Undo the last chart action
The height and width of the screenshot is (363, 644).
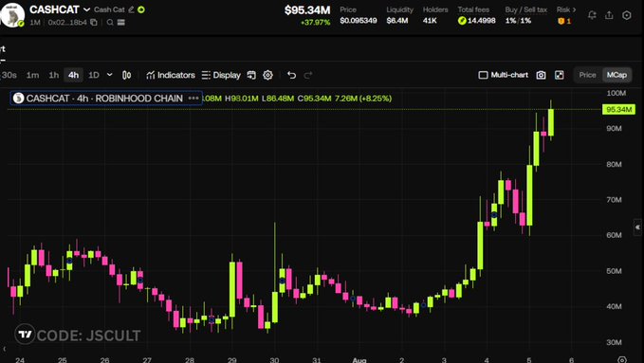click(x=291, y=75)
